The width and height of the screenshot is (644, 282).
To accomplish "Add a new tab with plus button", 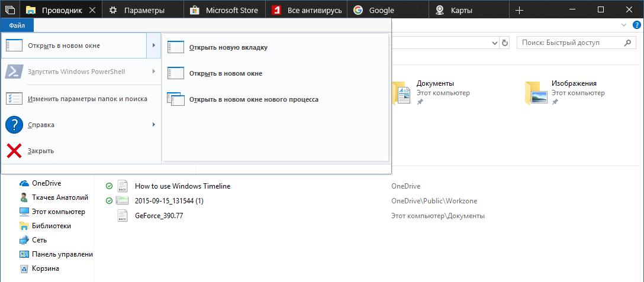I will (x=519, y=10).
